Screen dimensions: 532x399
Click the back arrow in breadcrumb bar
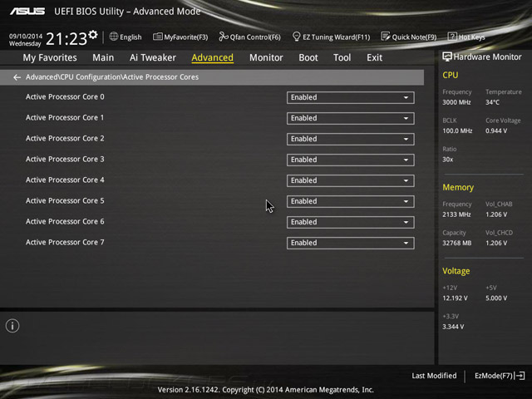17,77
